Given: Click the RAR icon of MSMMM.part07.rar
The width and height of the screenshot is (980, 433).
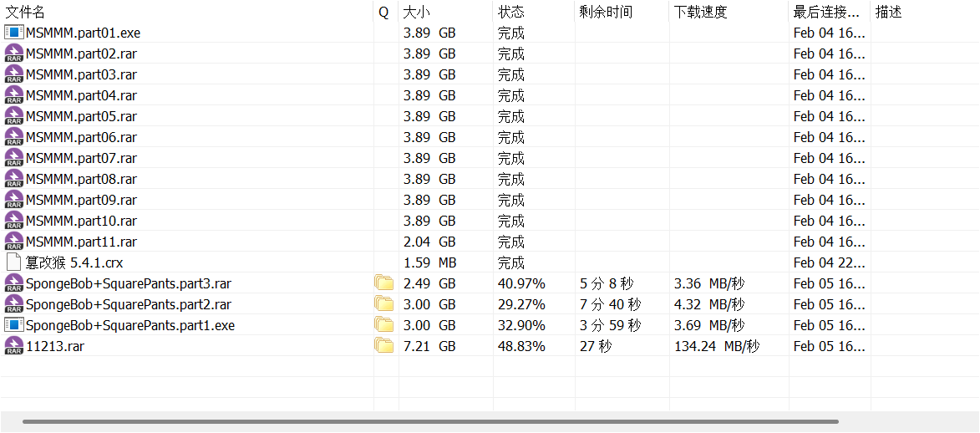Looking at the screenshot, I should tap(13, 158).
